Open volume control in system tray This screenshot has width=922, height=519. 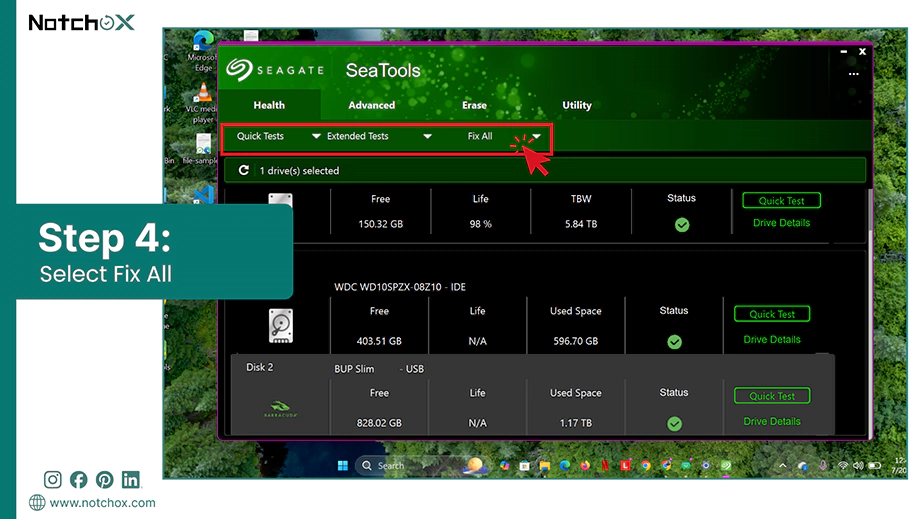coord(858,466)
